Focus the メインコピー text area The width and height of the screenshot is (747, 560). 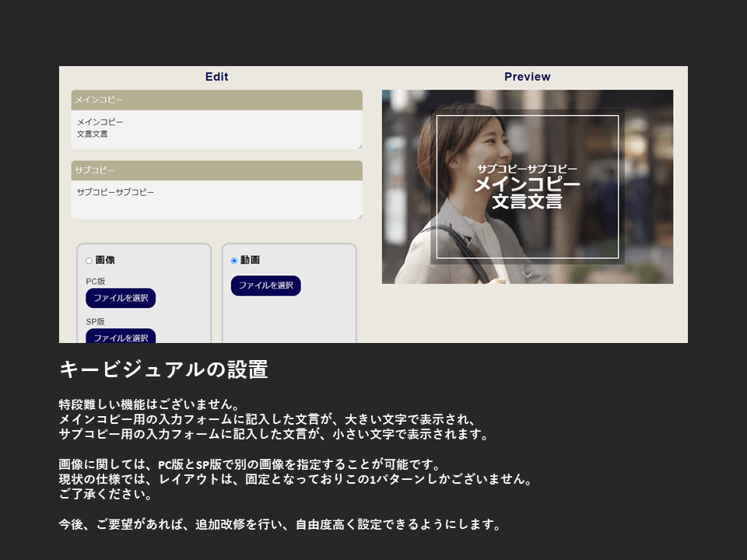point(216,129)
